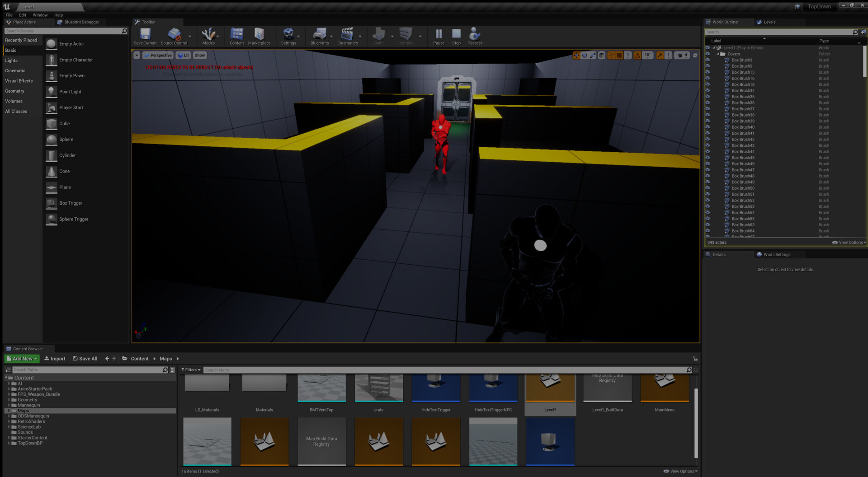Viewport: 868px width, 477px height.
Task: Open World Outliner View Options dropdown
Action: tap(849, 243)
